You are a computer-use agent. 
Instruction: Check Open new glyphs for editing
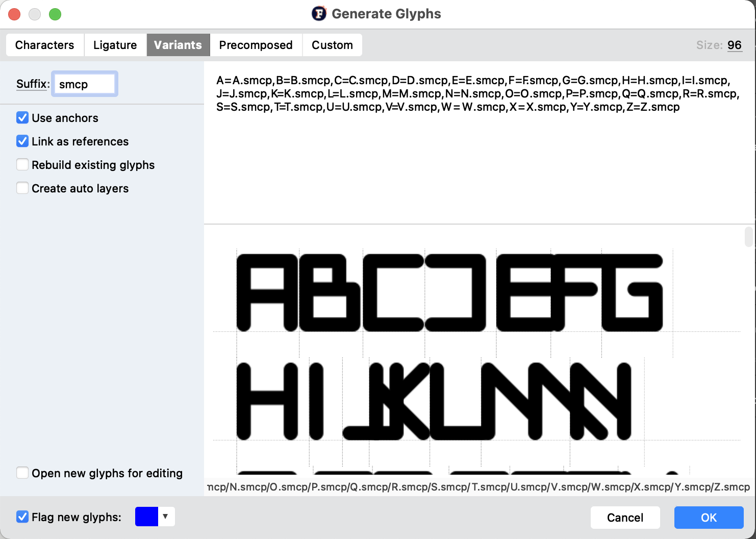pos(22,473)
